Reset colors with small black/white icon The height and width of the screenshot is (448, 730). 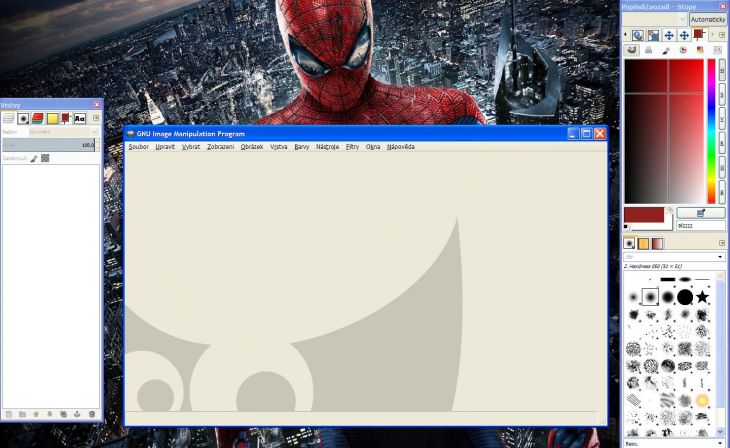point(626,227)
